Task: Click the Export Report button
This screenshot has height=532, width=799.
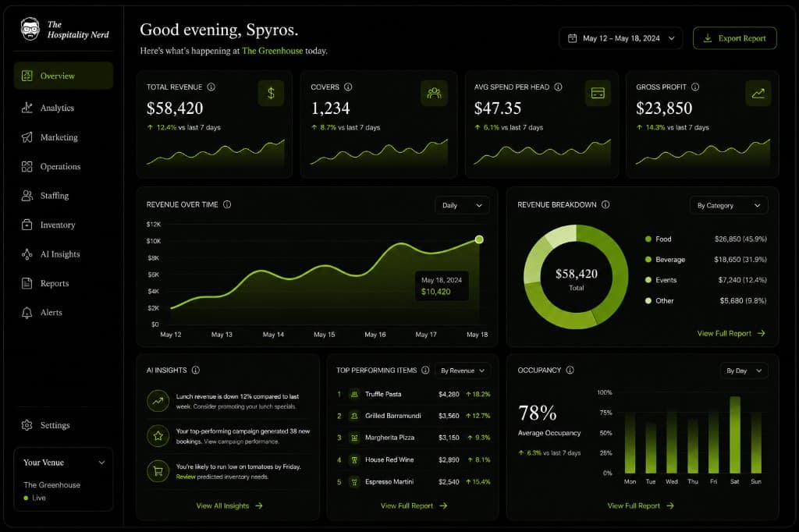Action: coord(735,38)
